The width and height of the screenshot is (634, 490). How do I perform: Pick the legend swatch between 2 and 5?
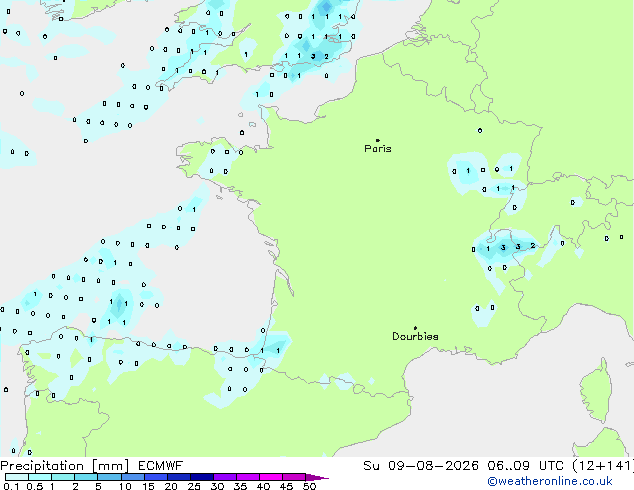[86, 477]
